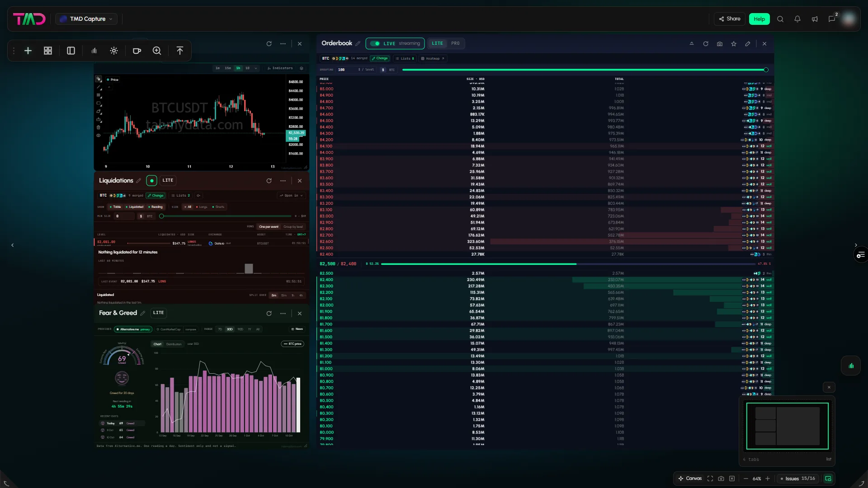Image resolution: width=868 pixels, height=488 pixels.
Task: Open the grid layout icon in toolbar
Action: coord(48,51)
